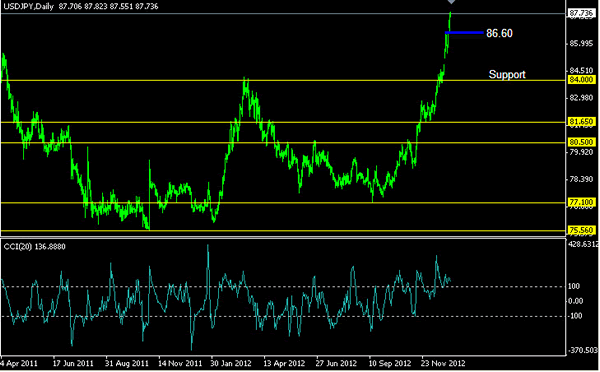Viewport: 600px width, 372px height.
Task: Click the USDJPY,Daily chart title
Action: pos(28,7)
